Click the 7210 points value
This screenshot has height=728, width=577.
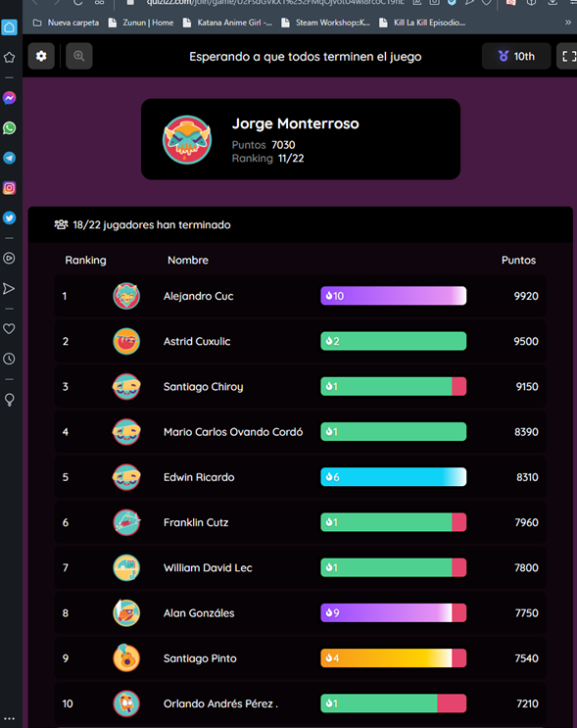[527, 704]
